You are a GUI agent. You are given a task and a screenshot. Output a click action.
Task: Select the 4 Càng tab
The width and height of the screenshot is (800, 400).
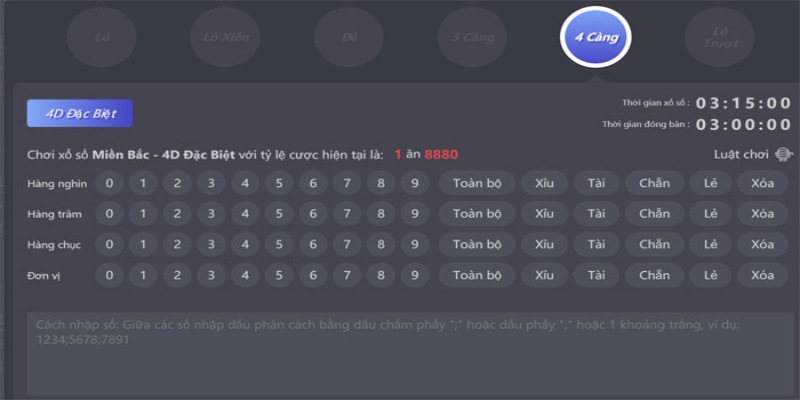pyautogui.click(x=596, y=38)
